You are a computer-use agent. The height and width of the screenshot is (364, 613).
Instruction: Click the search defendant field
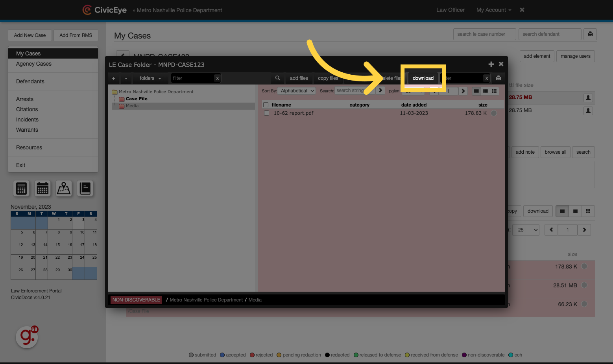coord(550,34)
